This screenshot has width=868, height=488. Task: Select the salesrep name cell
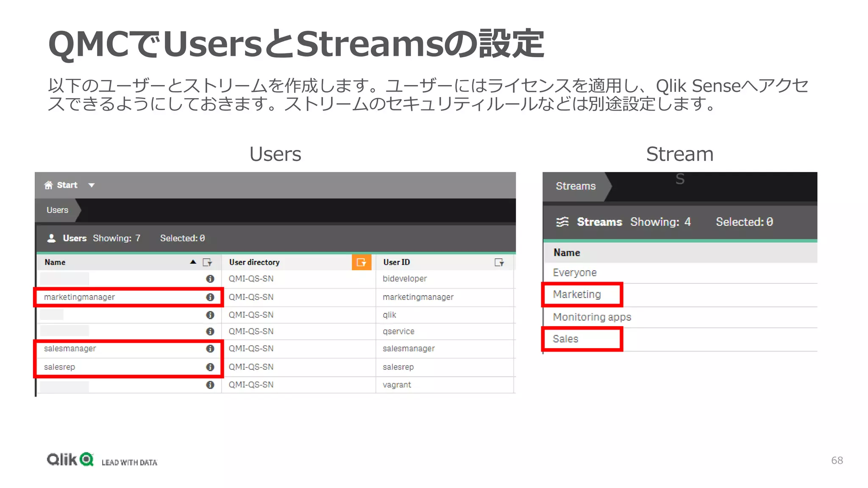coord(59,367)
